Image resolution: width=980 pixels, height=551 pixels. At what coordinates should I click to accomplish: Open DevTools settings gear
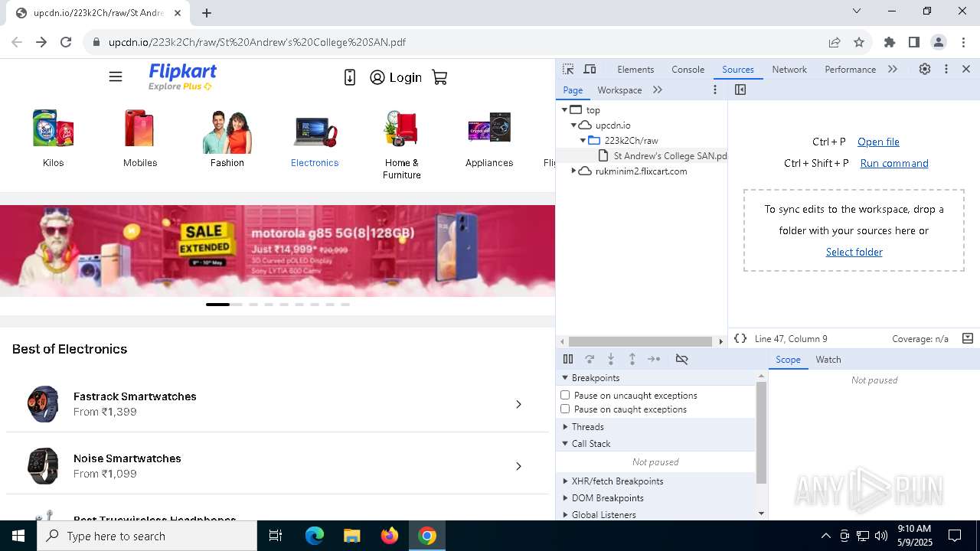[925, 69]
